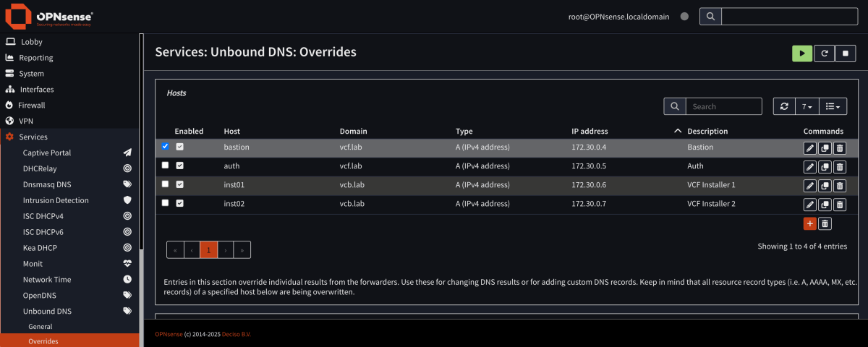Clone the bastion host override
Image resolution: width=868 pixels, height=347 pixels.
(x=825, y=148)
